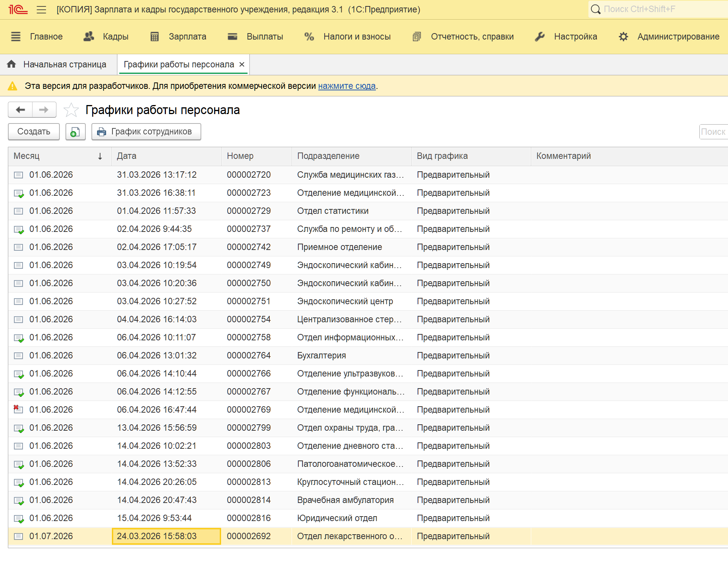This screenshot has width=728, height=567.
Task: Sort by the Подразделение column header
Action: 351,156
